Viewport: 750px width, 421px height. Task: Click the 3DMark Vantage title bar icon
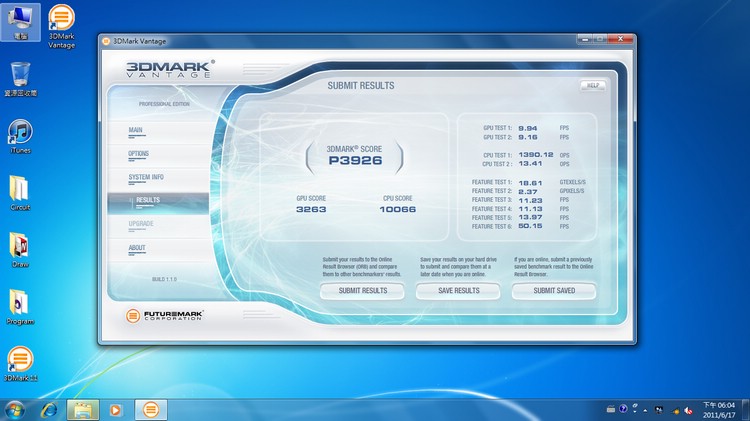pyautogui.click(x=106, y=41)
